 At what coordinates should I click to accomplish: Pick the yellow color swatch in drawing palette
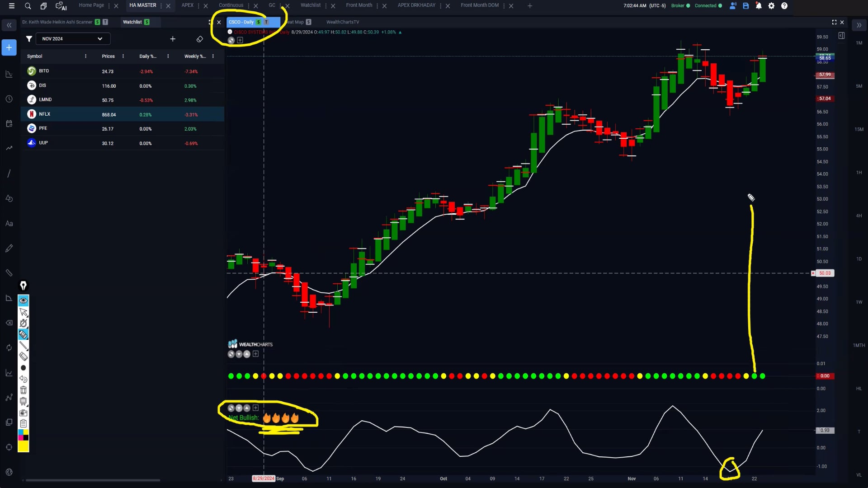(24, 446)
